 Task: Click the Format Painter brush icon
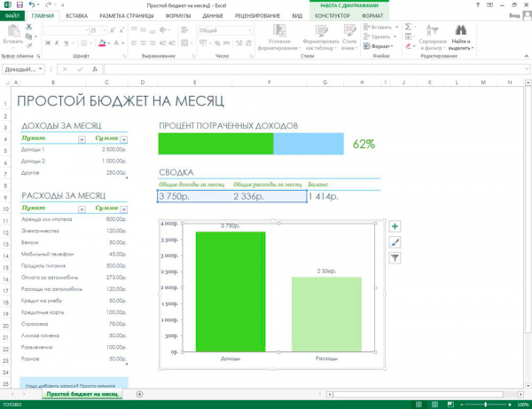[29, 45]
